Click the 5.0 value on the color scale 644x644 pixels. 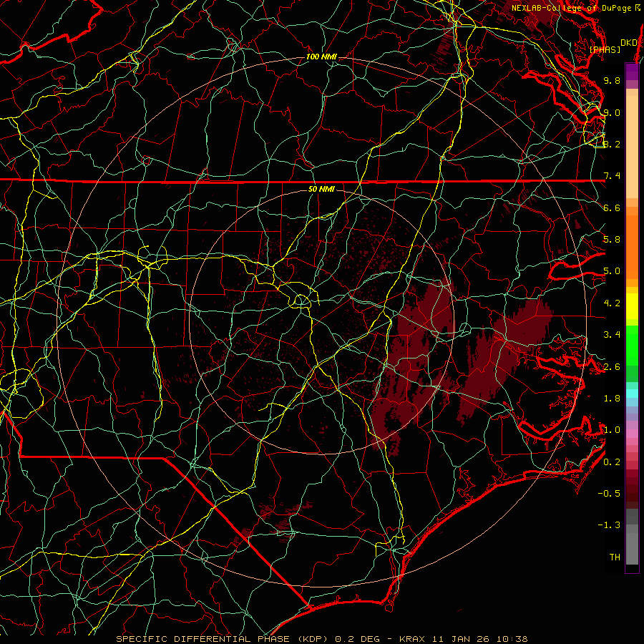point(612,271)
